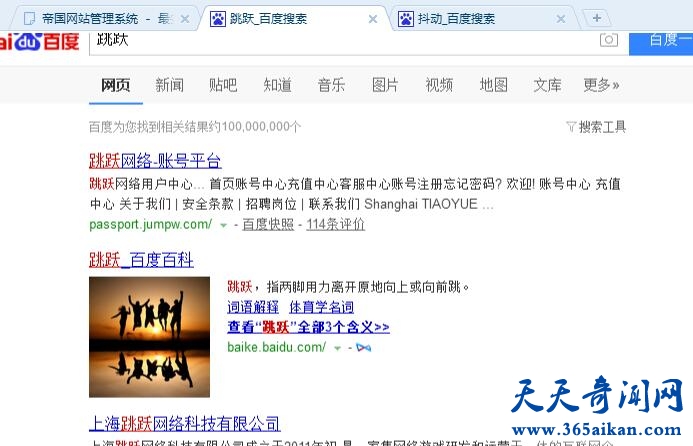
Task: Select the 贴吧 search category
Action: [x=223, y=85]
